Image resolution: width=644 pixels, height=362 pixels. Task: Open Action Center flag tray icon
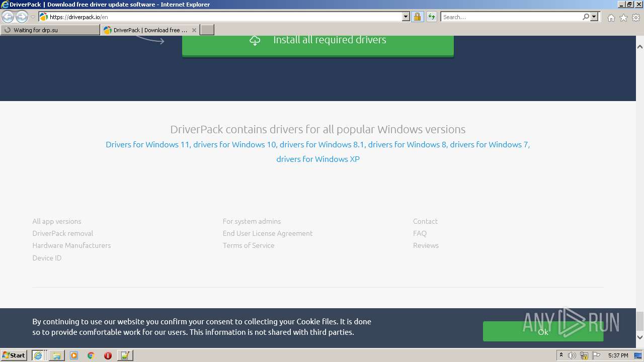click(x=596, y=355)
